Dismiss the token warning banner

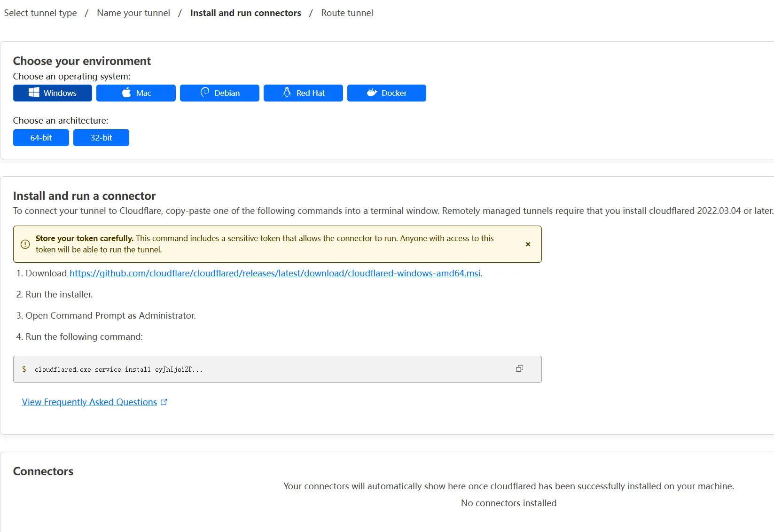coord(528,244)
